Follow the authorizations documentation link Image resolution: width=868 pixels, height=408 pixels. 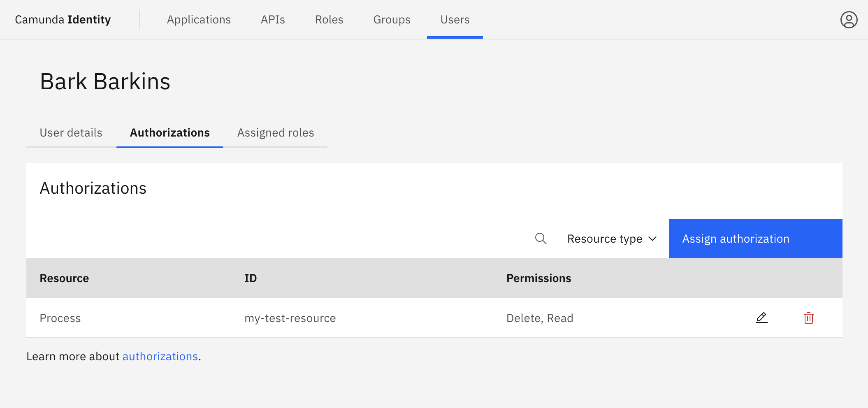(160, 356)
